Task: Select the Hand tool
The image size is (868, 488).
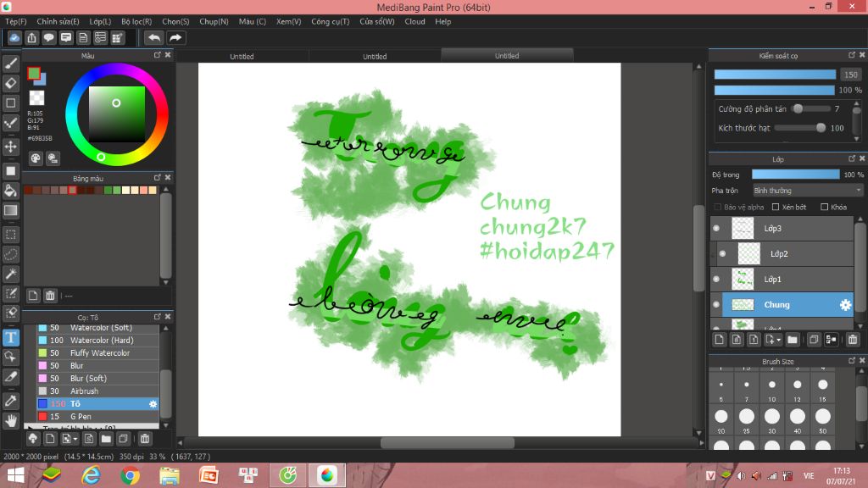Action: (11, 420)
